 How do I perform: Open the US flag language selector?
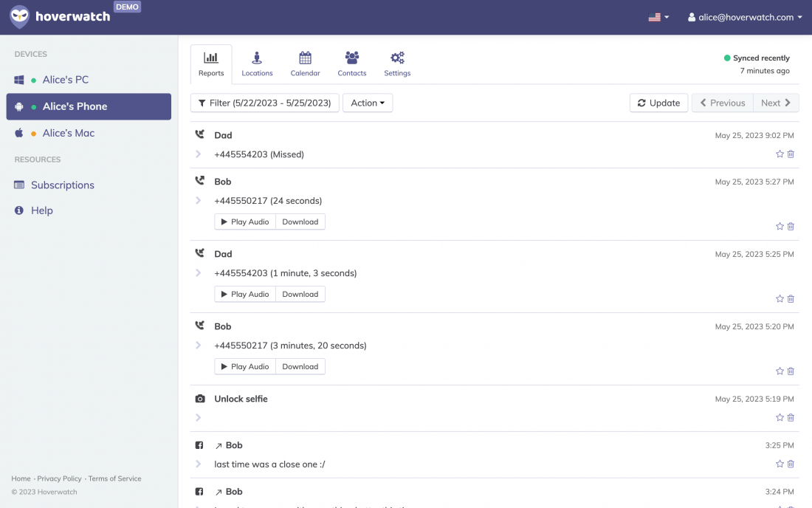pyautogui.click(x=658, y=17)
